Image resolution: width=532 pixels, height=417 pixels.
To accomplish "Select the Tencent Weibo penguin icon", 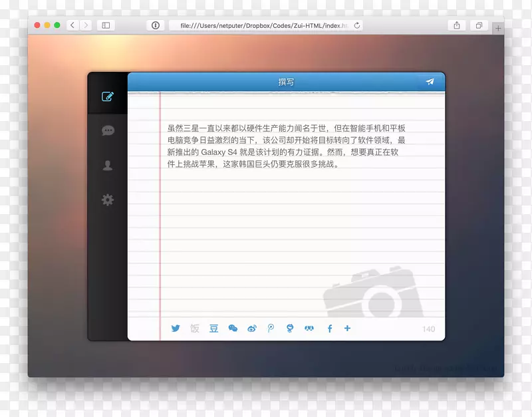I will (x=290, y=328).
